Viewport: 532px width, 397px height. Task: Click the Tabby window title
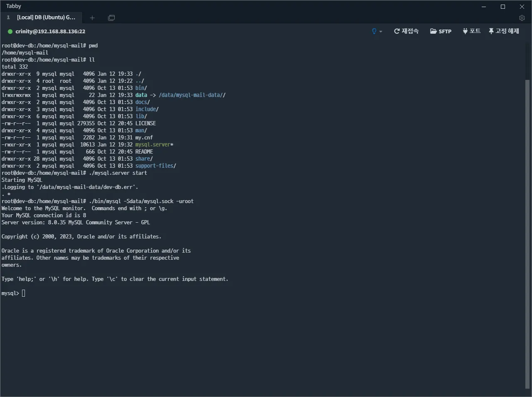click(14, 6)
